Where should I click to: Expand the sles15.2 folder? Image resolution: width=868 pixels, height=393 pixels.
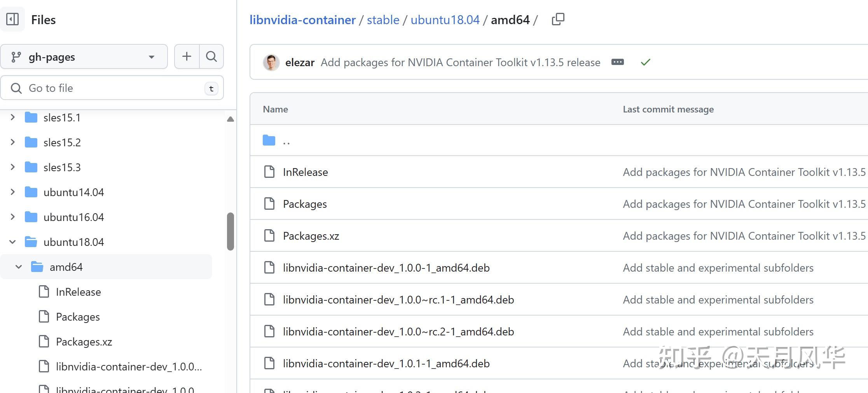pos(12,142)
